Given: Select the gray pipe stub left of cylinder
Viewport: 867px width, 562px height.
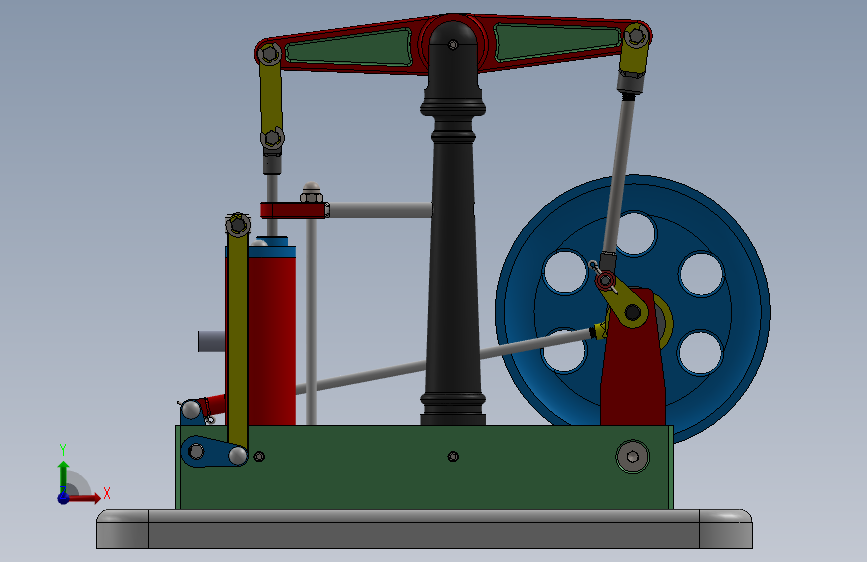Looking at the screenshot, I should coord(212,341).
